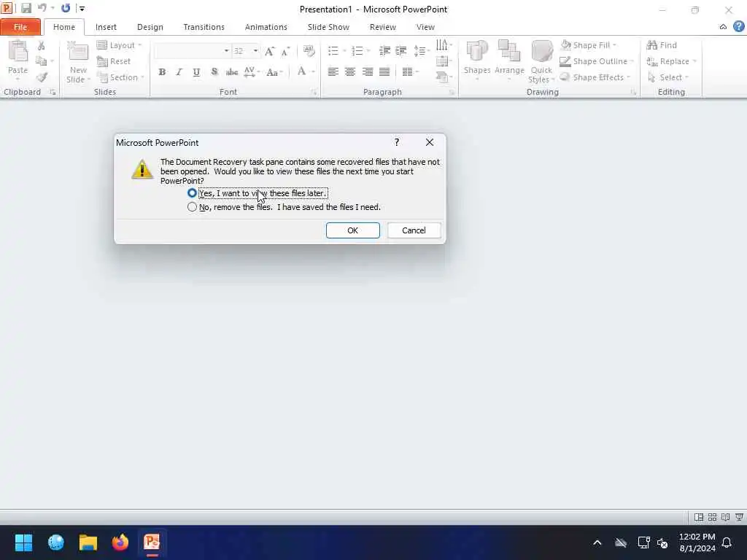This screenshot has height=560, width=747.
Task: Click the Line Spacing icon
Action: [419, 50]
